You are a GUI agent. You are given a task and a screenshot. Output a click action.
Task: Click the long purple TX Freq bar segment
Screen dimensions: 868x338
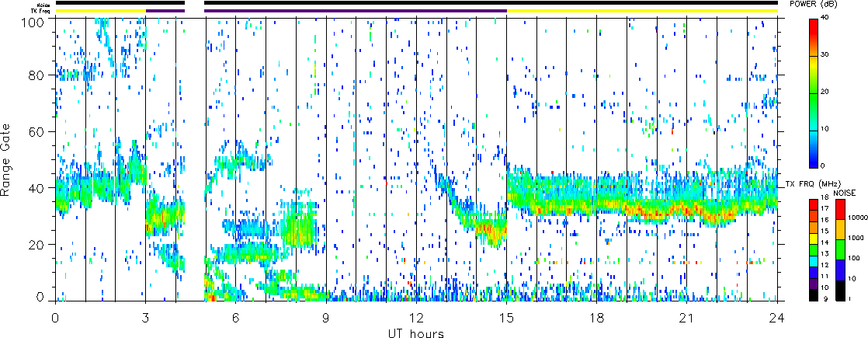356,11
